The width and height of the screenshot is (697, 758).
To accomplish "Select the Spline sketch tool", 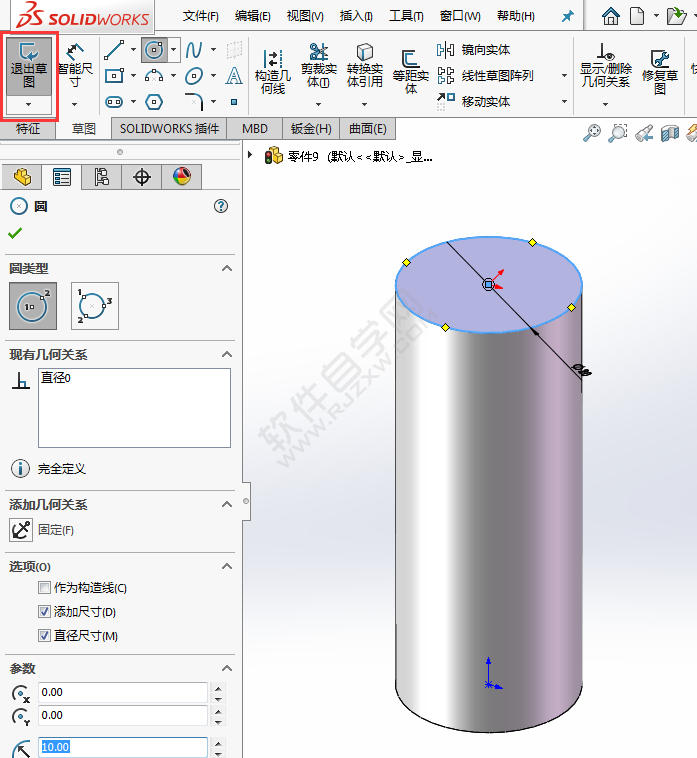I will pyautogui.click(x=194, y=50).
